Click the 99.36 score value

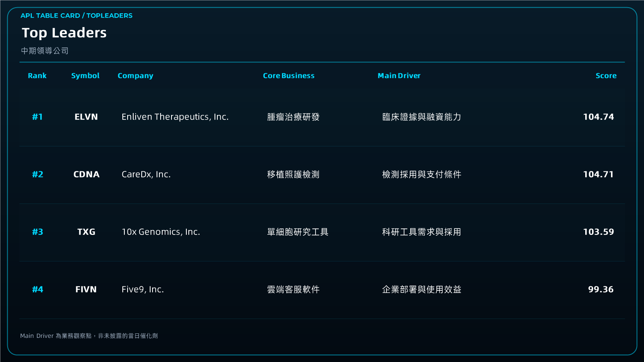[601, 289]
